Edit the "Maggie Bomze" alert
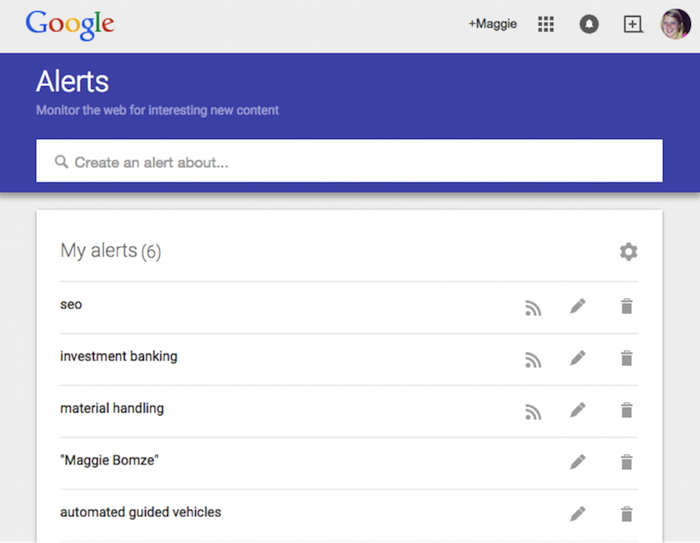 tap(577, 462)
